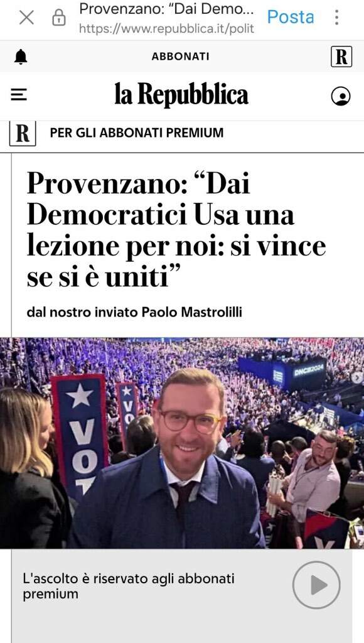Click the boxed R icon beside ABBONATI
The image size is (364, 643).
pyautogui.click(x=341, y=57)
